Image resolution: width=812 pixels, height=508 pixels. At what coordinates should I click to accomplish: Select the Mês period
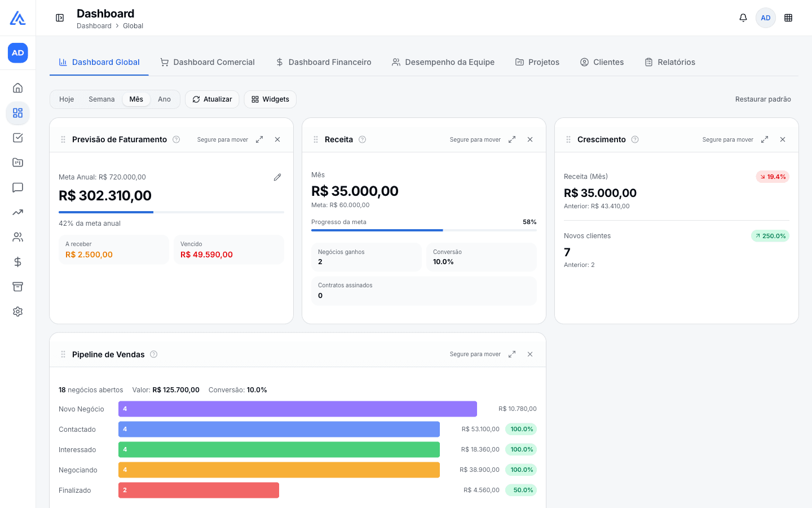(x=136, y=99)
